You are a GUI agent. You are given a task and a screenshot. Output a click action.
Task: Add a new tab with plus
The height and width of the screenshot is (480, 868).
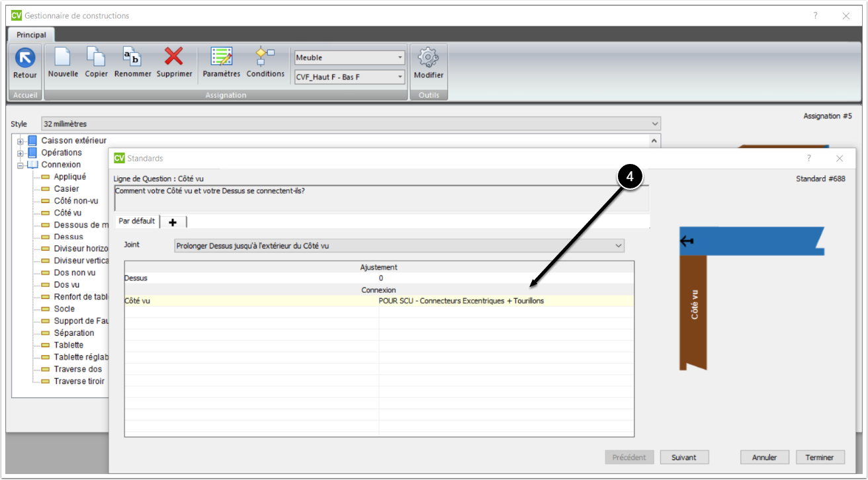(x=173, y=221)
